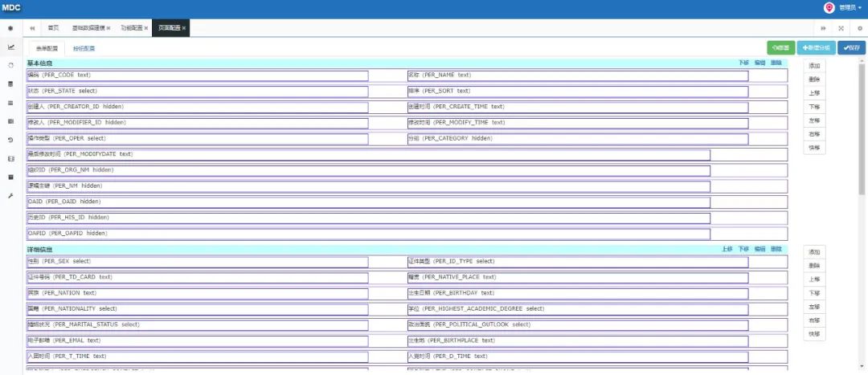Click the blue 保存 button
The width and height of the screenshot is (868, 375).
pos(851,48)
